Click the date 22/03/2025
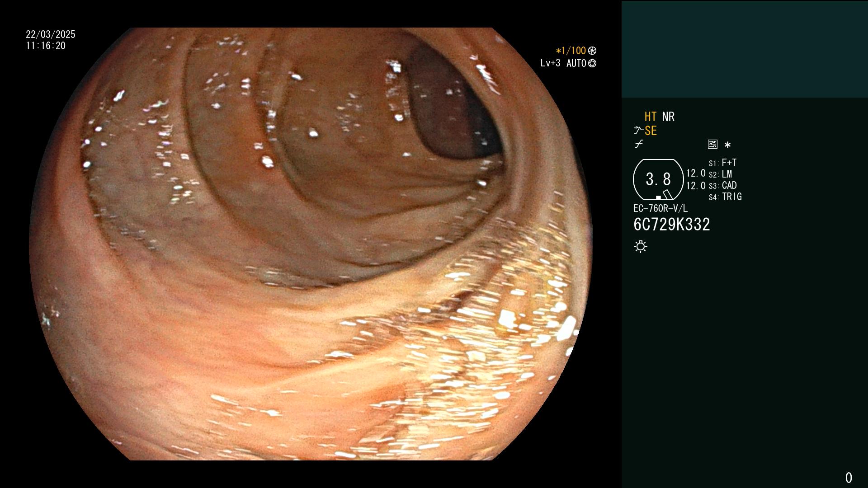This screenshot has width=868, height=488. [51, 34]
